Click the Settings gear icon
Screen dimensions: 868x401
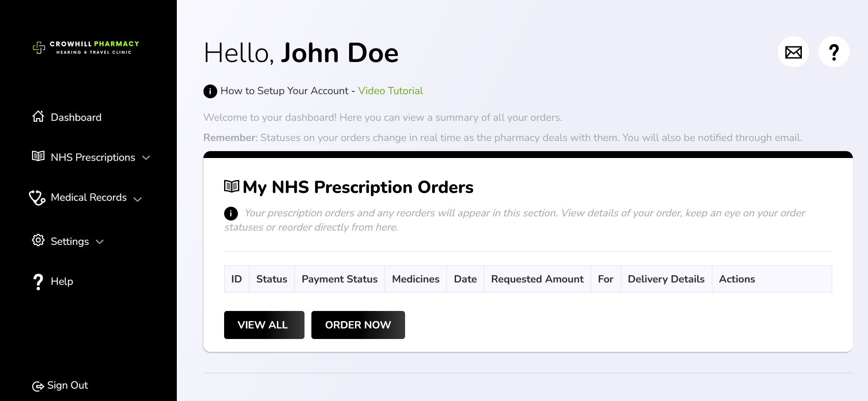coord(38,241)
